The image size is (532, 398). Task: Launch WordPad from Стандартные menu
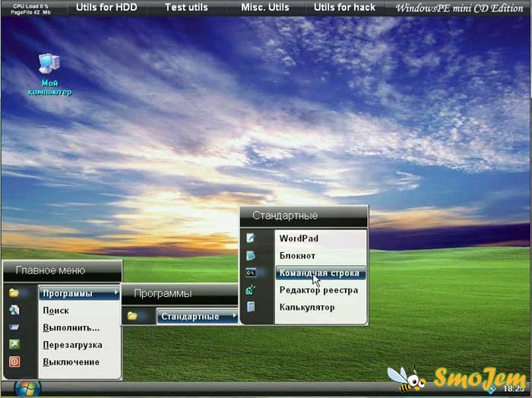(321, 238)
